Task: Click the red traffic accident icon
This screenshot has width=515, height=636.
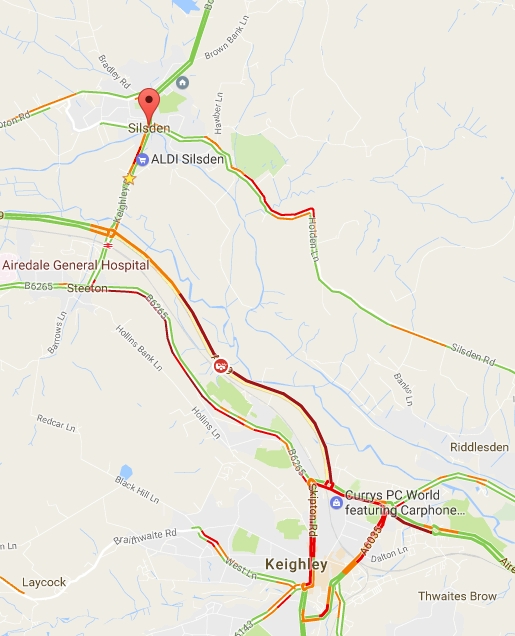Action: [220, 366]
